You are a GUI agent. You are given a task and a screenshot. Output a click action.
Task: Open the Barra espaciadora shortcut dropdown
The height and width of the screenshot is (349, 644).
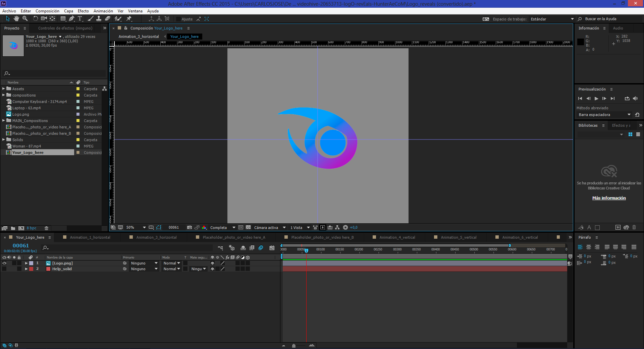coord(604,115)
